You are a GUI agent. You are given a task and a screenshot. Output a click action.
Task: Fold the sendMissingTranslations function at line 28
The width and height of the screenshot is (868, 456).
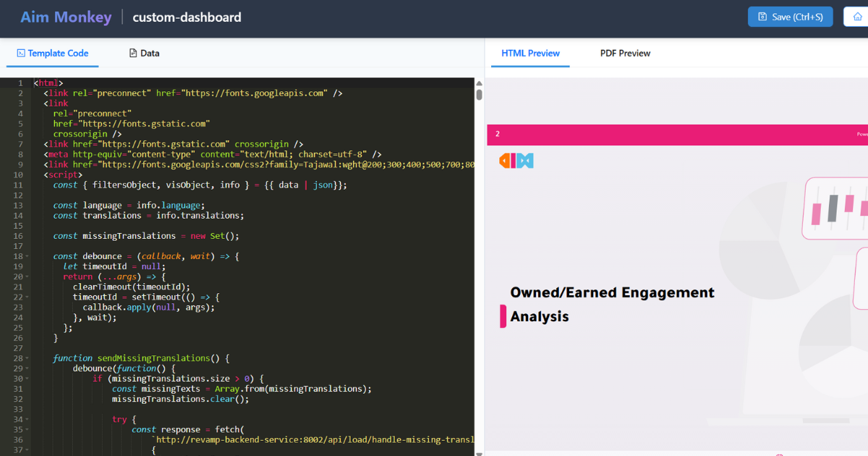click(x=27, y=358)
